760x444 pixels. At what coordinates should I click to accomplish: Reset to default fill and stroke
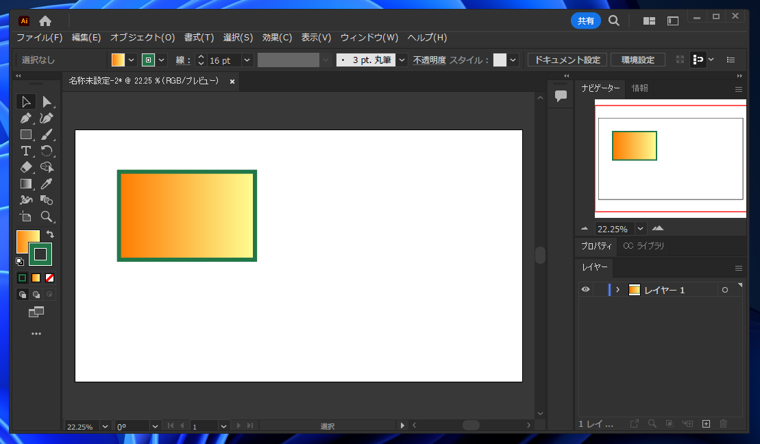point(20,262)
